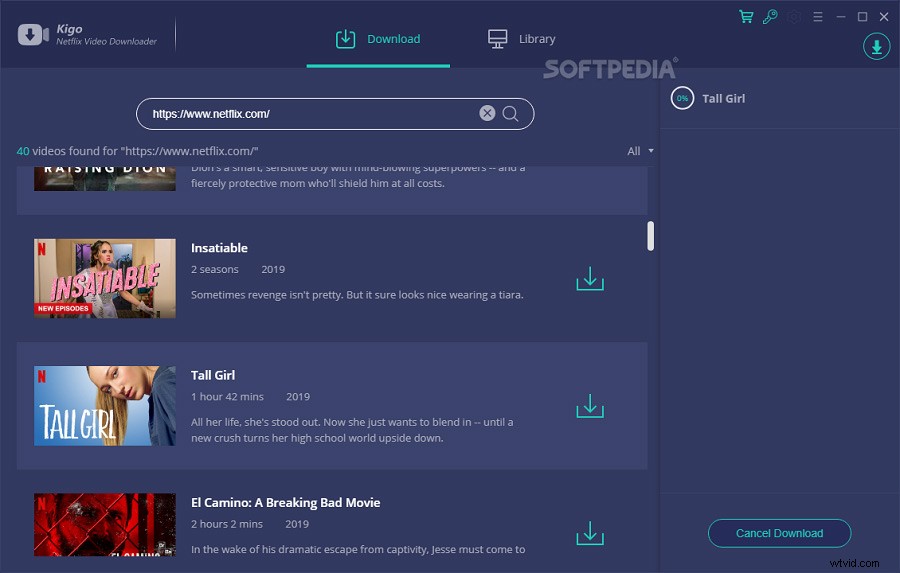900x573 pixels.
Task: Open the shopping cart purchase icon
Action: tap(746, 17)
